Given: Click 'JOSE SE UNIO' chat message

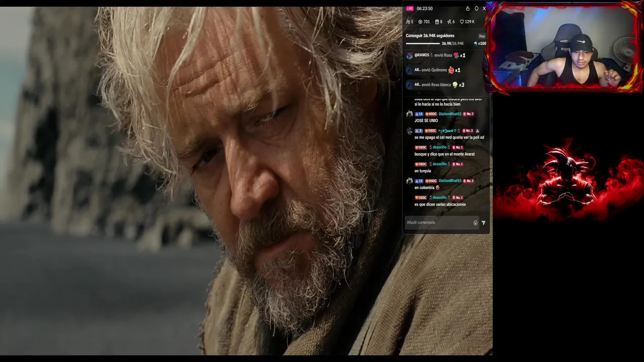Looking at the screenshot, I should pyautogui.click(x=426, y=121).
